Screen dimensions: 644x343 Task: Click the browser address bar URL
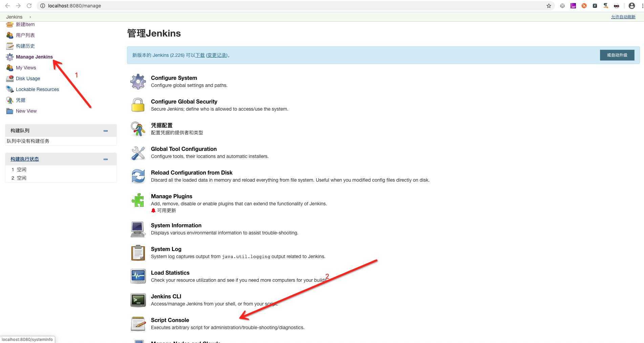coord(74,6)
